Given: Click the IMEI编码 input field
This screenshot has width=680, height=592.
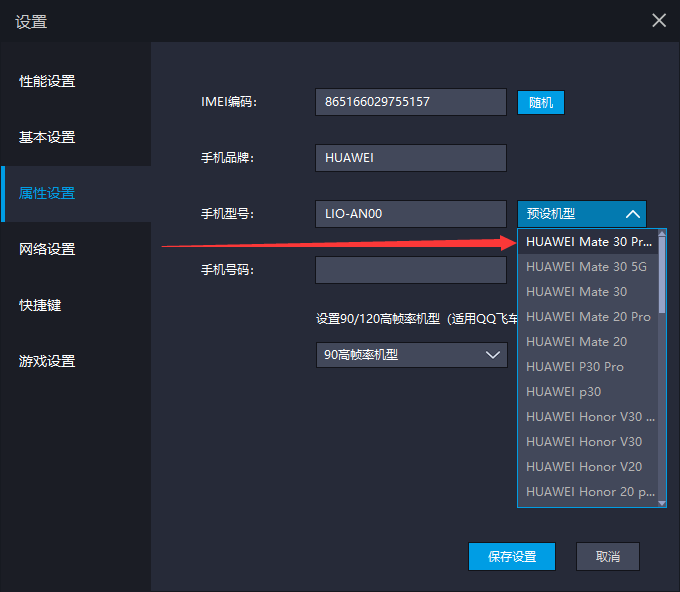Looking at the screenshot, I should 410,102.
